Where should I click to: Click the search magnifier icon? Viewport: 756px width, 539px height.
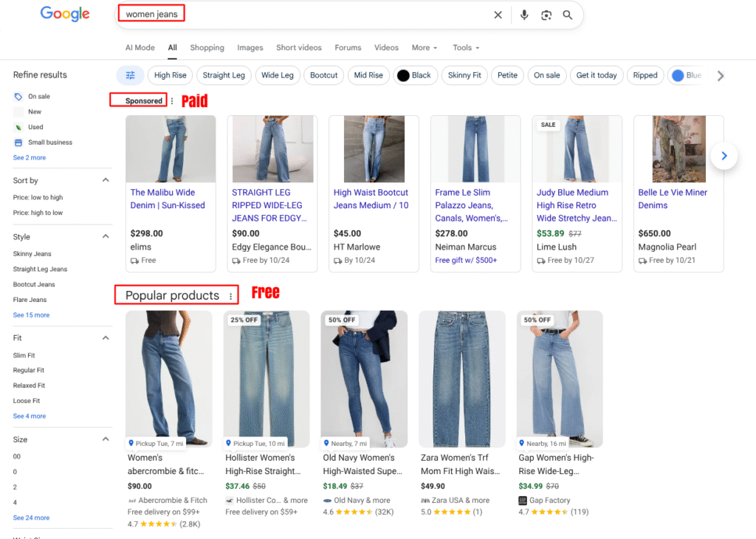click(567, 15)
